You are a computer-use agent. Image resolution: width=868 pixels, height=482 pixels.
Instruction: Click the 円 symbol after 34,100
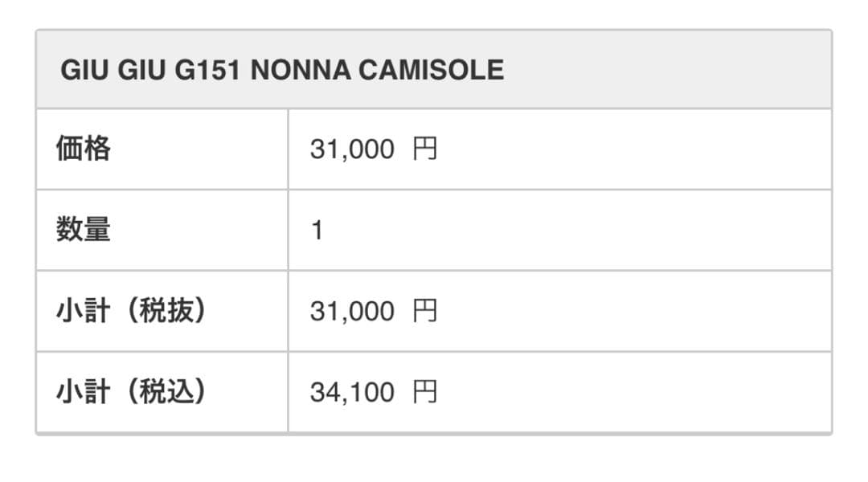click(425, 393)
